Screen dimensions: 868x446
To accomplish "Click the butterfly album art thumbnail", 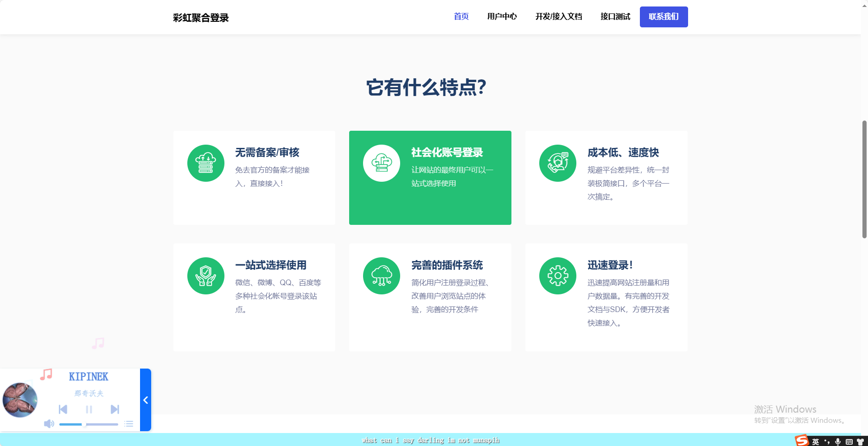I will (x=20, y=399).
